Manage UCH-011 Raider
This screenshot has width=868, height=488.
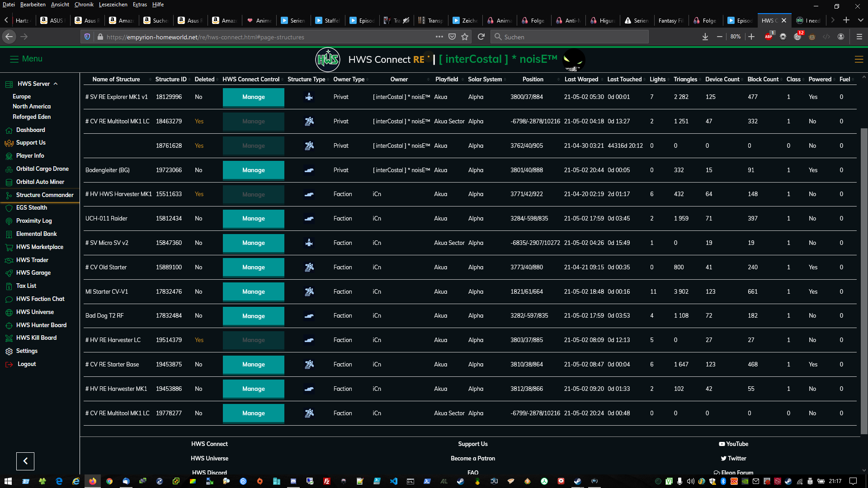(254, 219)
